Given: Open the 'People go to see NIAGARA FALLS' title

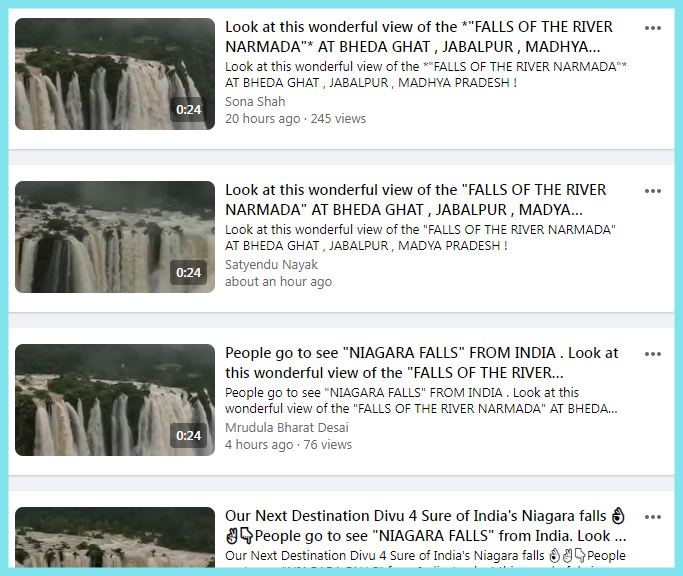Looking at the screenshot, I should click(421, 363).
